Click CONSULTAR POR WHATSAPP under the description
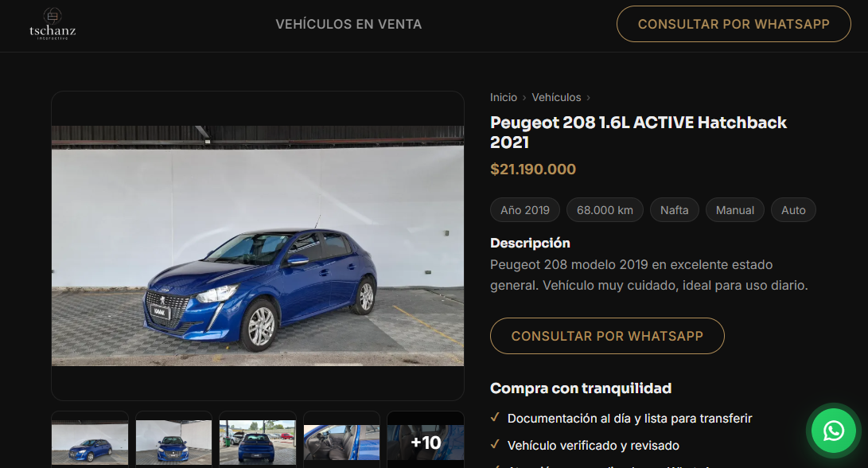This screenshot has width=868, height=468. 607,336
